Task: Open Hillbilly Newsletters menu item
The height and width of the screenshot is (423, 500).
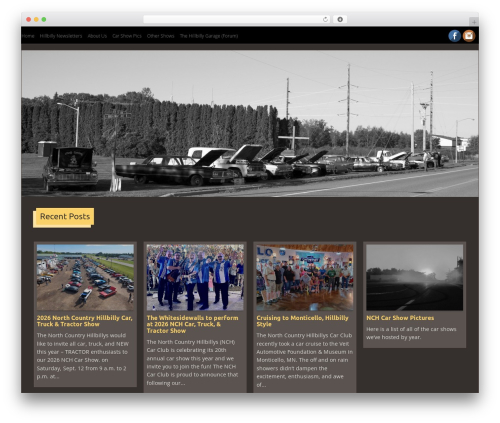Action: [61, 36]
